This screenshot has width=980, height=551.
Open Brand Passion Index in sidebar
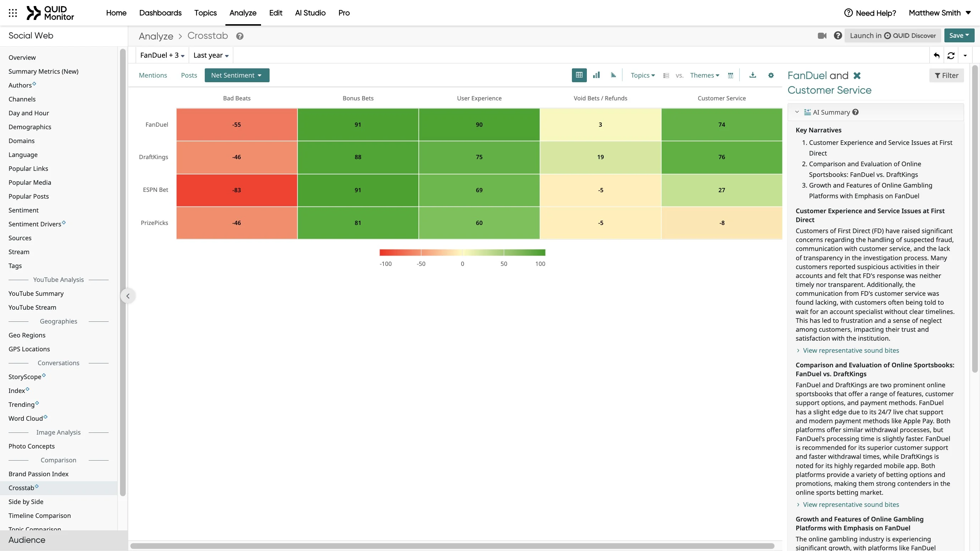(38, 474)
